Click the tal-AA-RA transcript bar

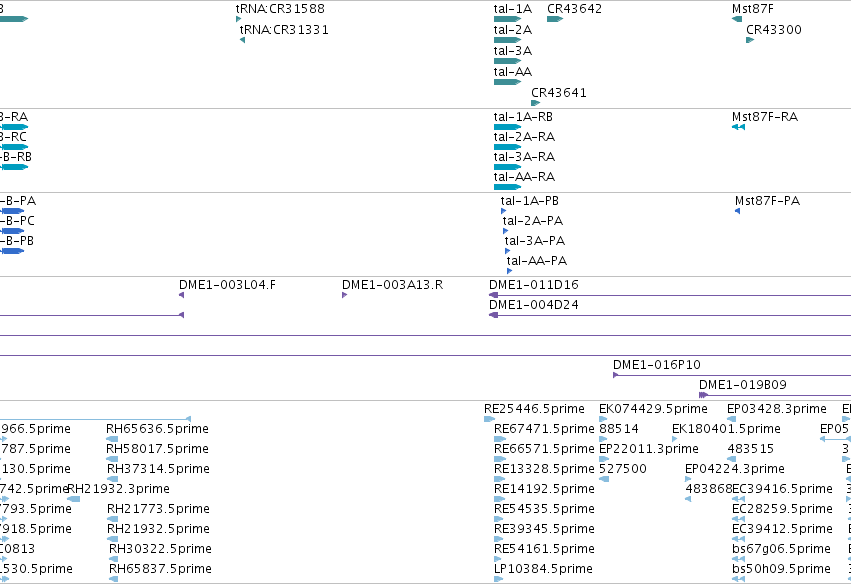point(507,187)
